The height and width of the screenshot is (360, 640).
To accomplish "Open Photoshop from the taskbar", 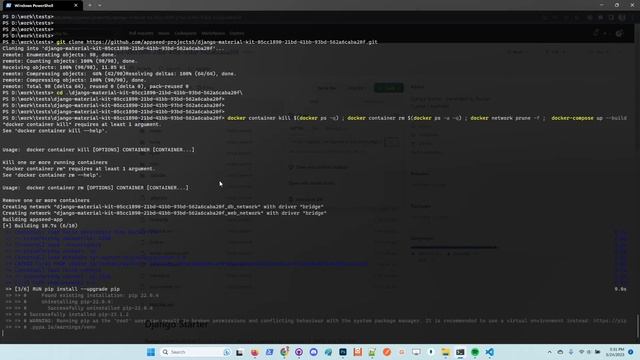I will [x=343, y=352].
